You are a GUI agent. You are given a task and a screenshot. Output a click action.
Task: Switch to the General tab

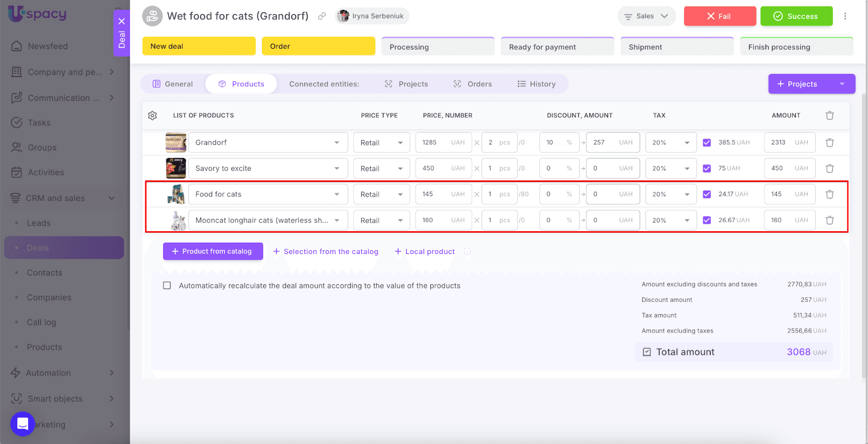click(x=173, y=84)
